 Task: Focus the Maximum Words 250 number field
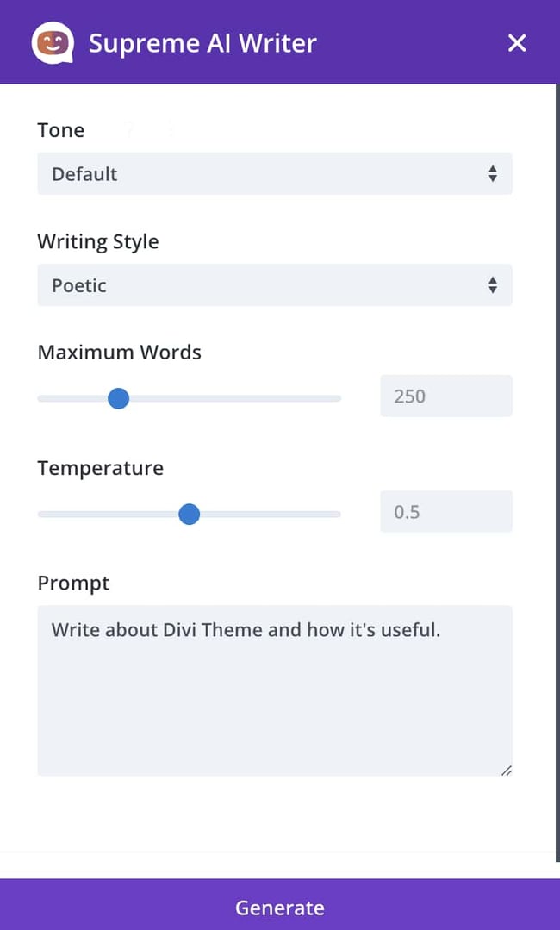click(445, 396)
